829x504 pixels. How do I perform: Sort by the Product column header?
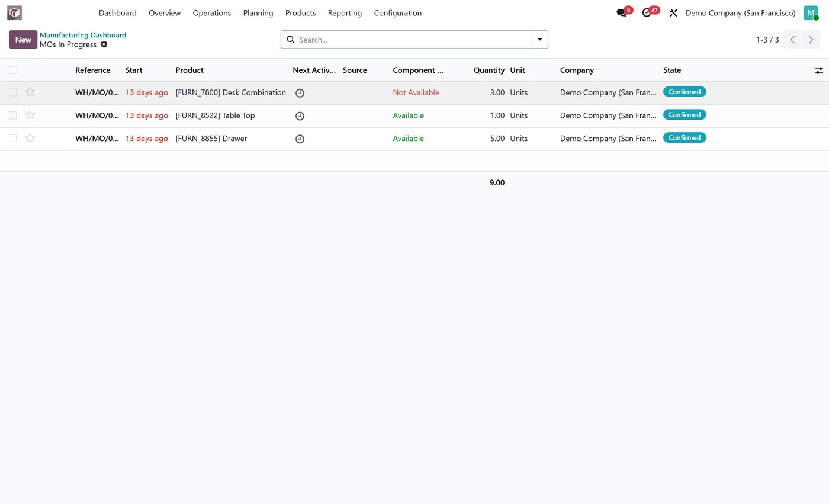[x=189, y=70]
